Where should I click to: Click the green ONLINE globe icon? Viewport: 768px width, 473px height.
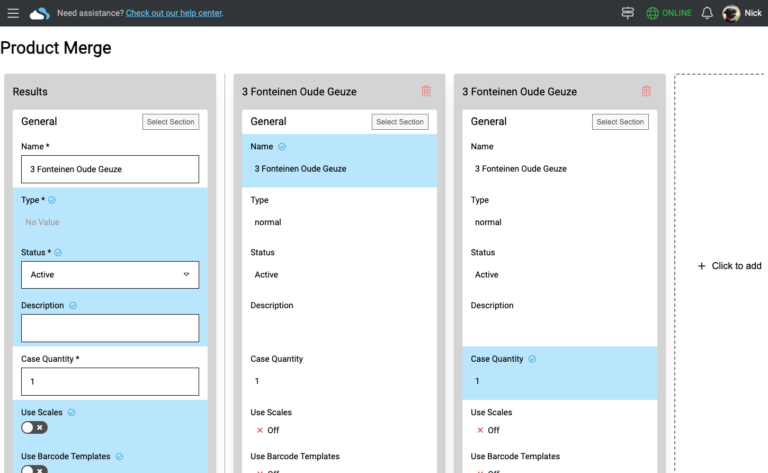click(653, 13)
